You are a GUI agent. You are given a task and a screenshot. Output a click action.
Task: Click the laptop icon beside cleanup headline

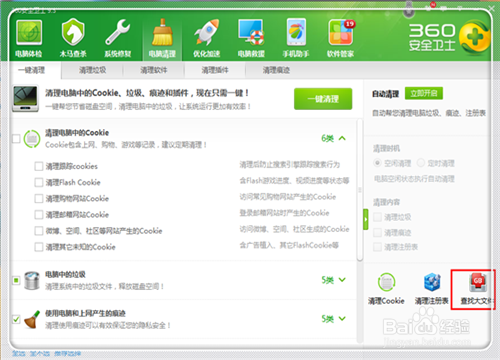pyautogui.click(x=25, y=99)
